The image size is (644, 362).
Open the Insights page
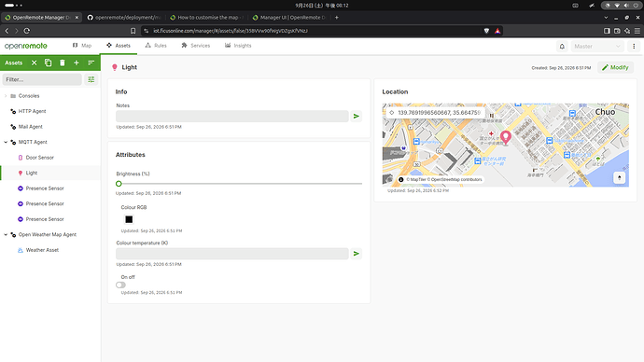[x=238, y=46]
